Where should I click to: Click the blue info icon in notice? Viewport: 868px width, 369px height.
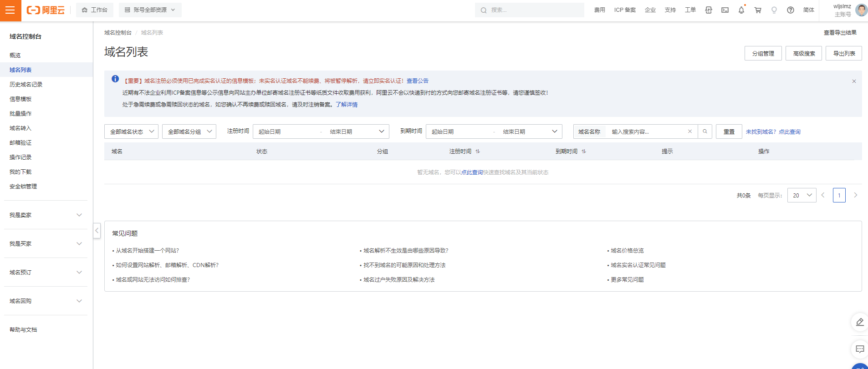115,79
